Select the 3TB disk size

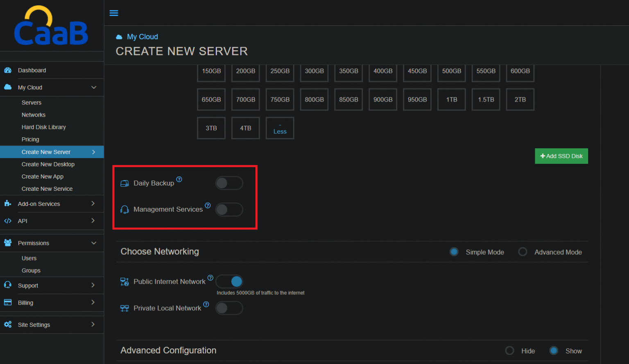[211, 128]
